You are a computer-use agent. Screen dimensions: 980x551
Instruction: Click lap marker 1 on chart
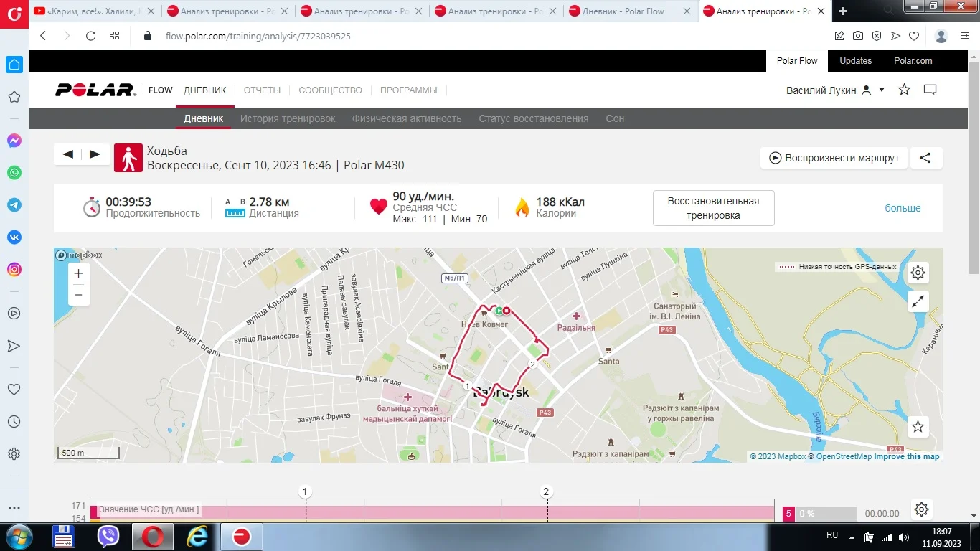coord(306,491)
